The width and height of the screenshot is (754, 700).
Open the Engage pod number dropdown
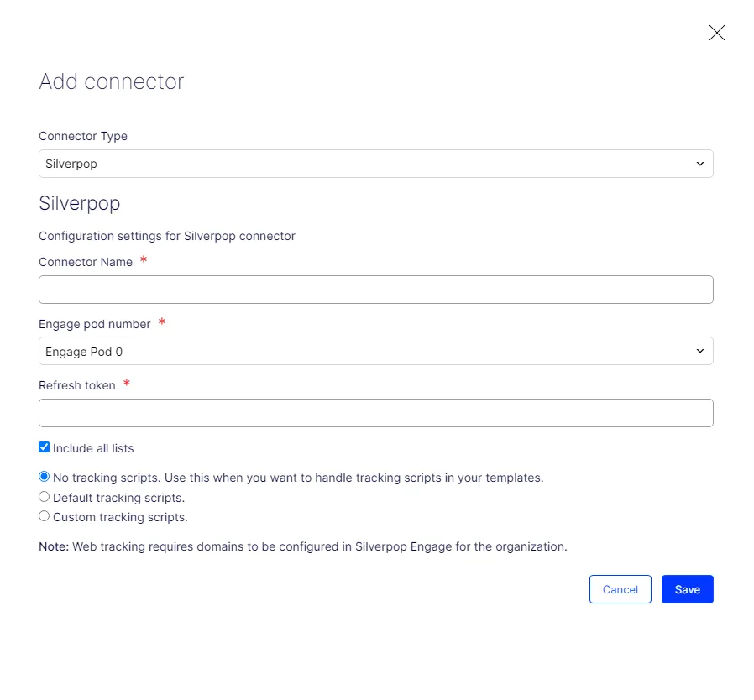coord(375,351)
